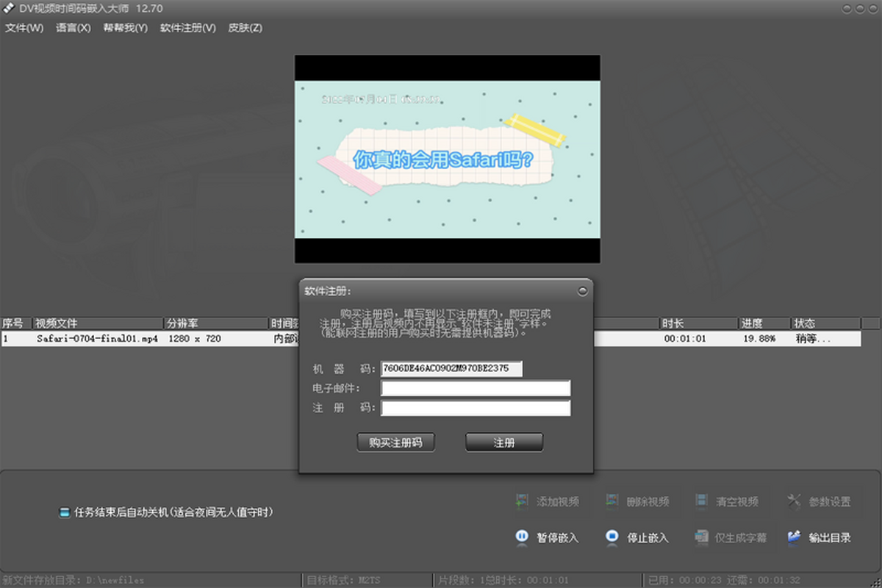Click the 删除视频 delete-video icon button
The image size is (882, 588).
point(637,501)
